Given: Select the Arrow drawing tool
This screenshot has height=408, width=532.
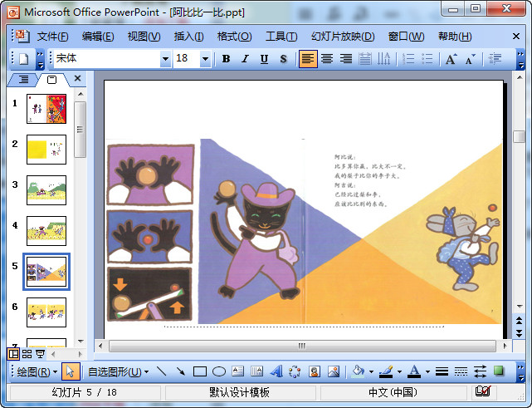Looking at the screenshot, I should pos(181,371).
